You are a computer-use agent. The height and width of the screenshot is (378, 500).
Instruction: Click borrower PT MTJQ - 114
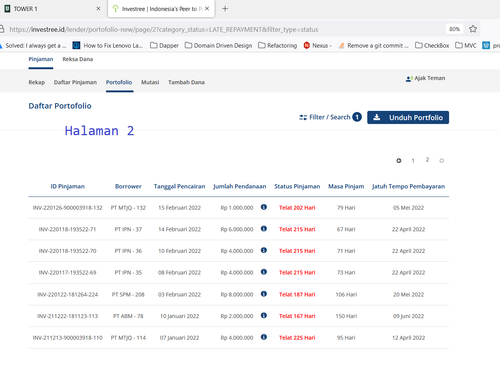[128, 338]
